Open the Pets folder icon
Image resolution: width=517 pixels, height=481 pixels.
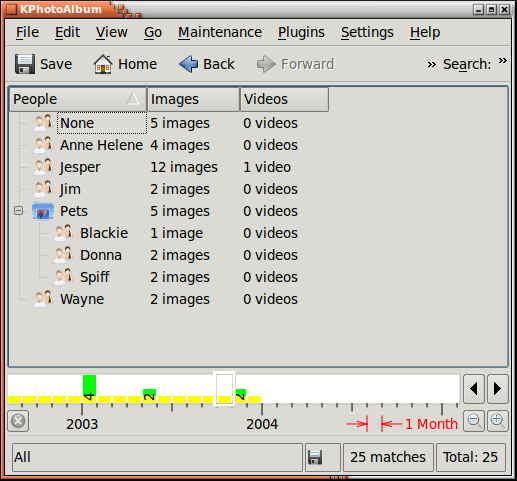tap(43, 211)
